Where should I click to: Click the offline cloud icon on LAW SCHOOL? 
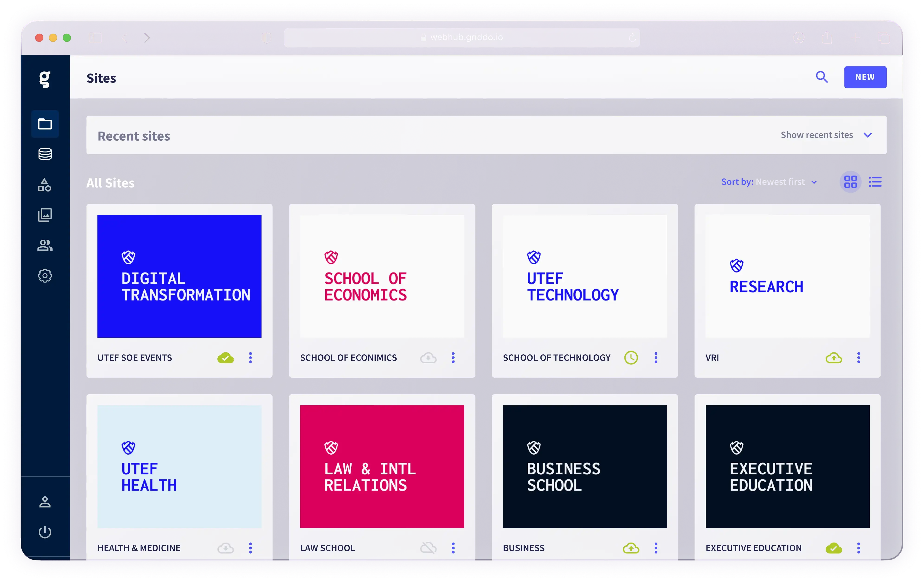pyautogui.click(x=428, y=548)
